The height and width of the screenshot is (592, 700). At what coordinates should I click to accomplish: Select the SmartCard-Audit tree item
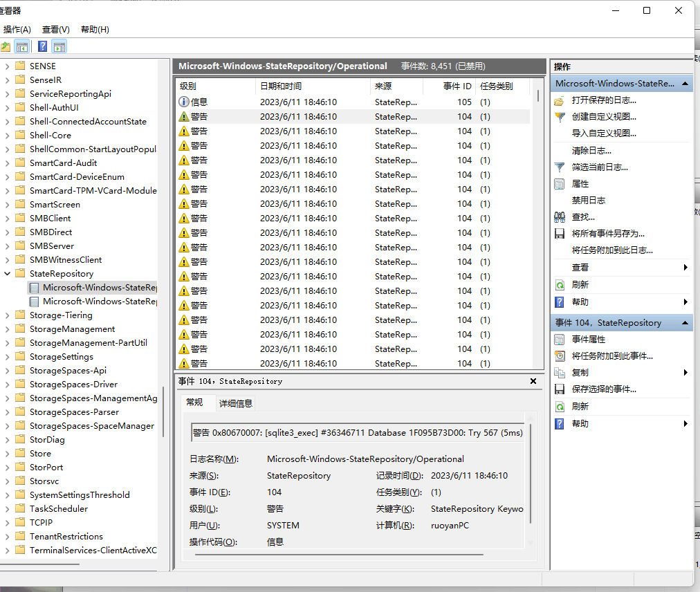(x=63, y=163)
